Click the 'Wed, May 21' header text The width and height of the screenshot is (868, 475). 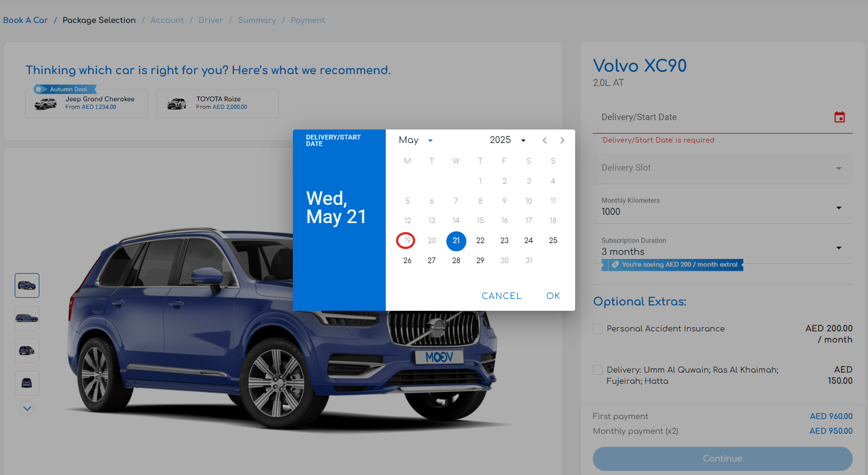[336, 207]
